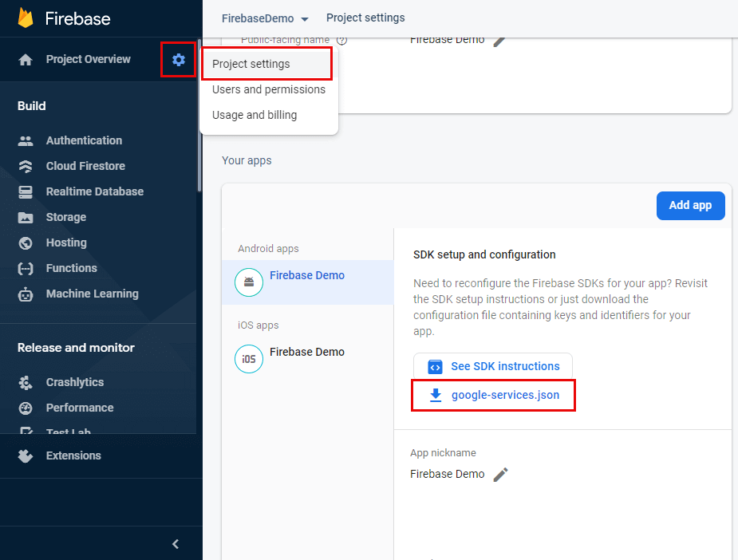Click the iOS app round icon
The height and width of the screenshot is (560, 738).
[249, 359]
